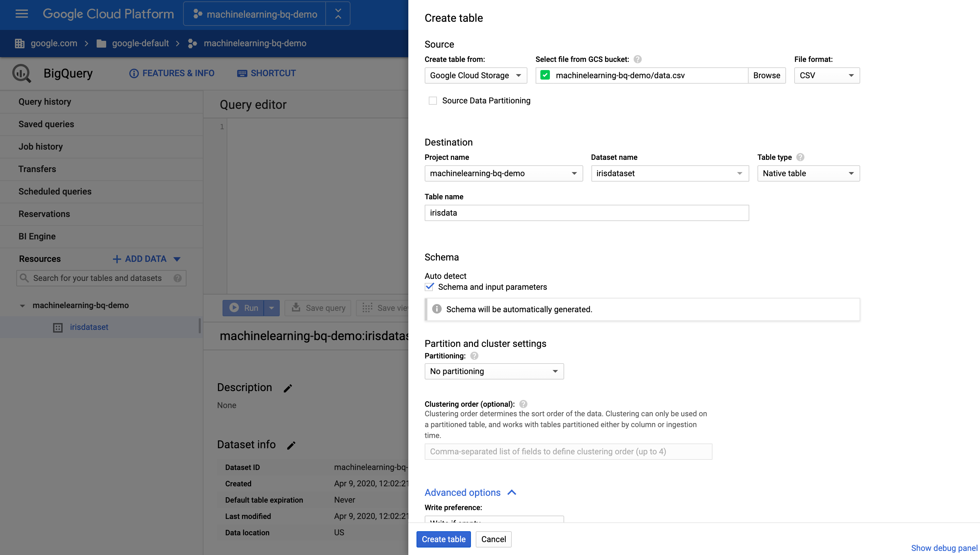
Task: Open the navigation hamburger menu
Action: [x=21, y=14]
